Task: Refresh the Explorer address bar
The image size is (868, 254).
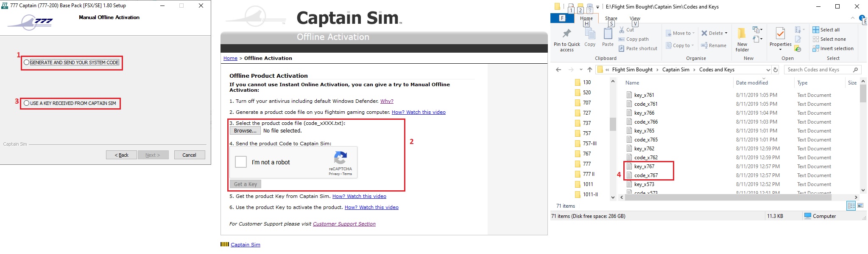Action: point(776,70)
